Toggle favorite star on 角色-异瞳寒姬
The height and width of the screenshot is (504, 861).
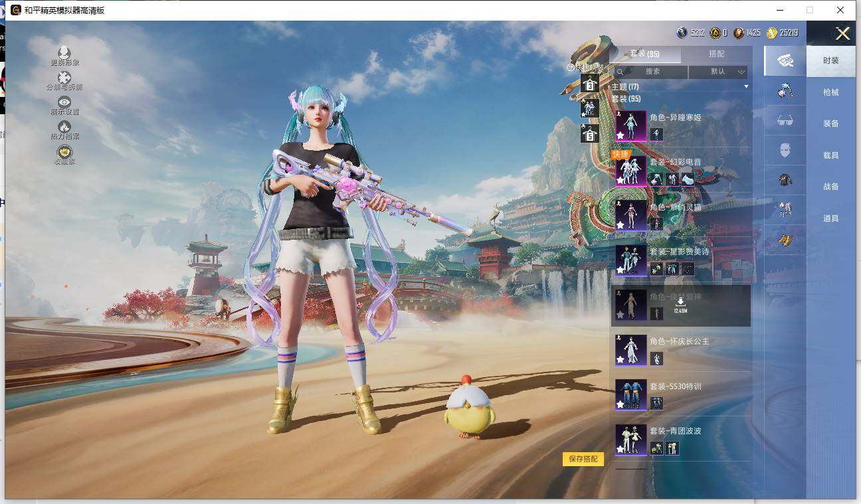tap(621, 135)
